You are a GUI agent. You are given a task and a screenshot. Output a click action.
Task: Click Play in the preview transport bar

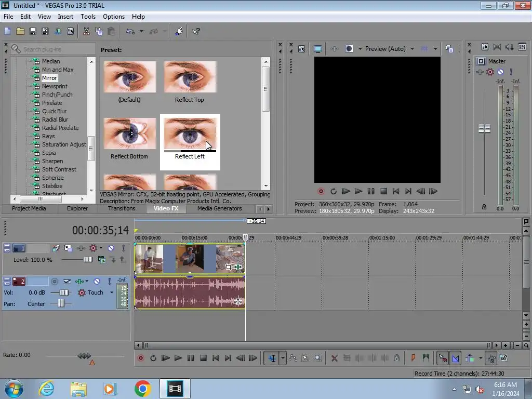point(358,191)
